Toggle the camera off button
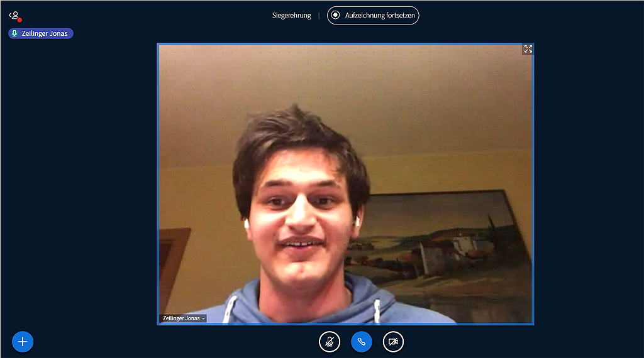Viewport: 644px width, 358px height. [x=393, y=342]
